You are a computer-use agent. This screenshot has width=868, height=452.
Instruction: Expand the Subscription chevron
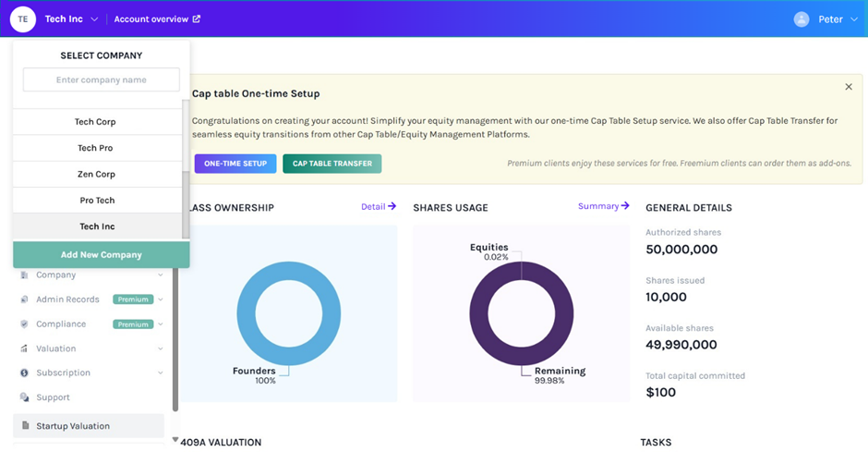coord(161,373)
